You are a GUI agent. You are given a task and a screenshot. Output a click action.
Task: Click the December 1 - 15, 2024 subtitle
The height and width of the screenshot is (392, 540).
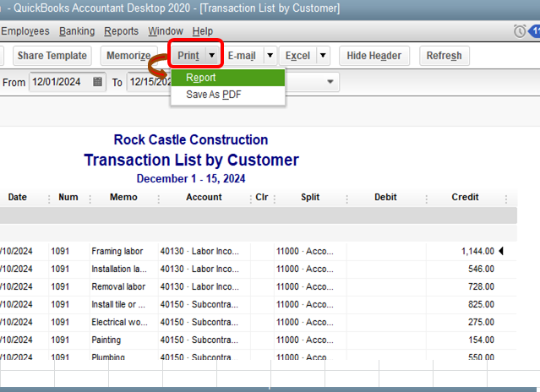[x=191, y=178]
